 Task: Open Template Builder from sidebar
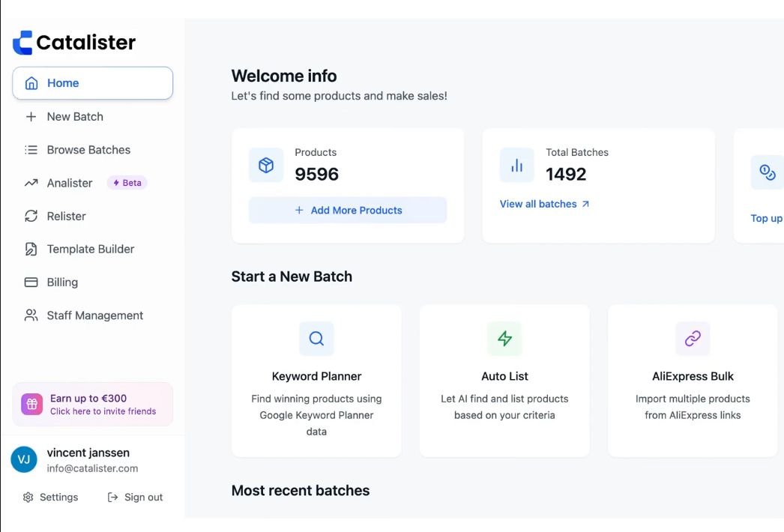91,250
